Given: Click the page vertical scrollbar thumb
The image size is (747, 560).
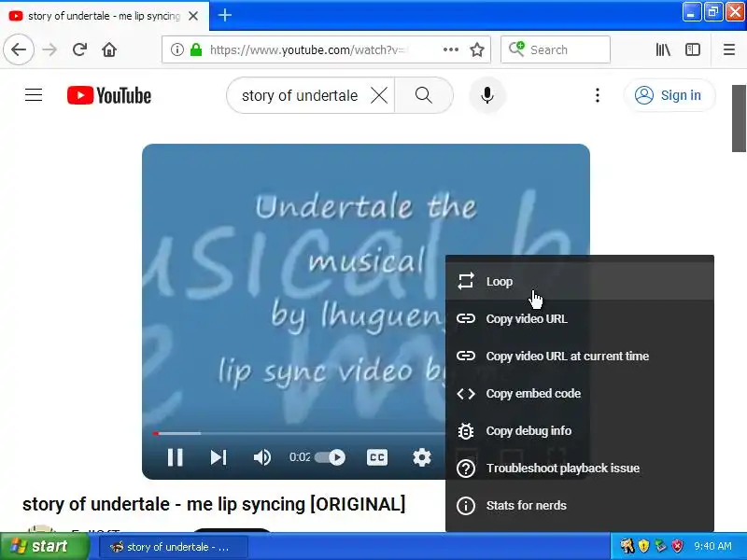Looking at the screenshot, I should (x=739, y=119).
